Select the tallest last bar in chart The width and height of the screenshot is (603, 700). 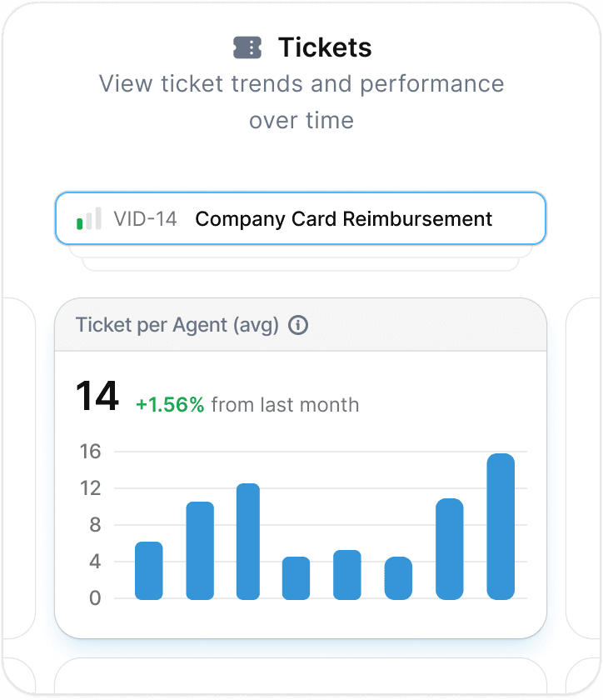[501, 527]
